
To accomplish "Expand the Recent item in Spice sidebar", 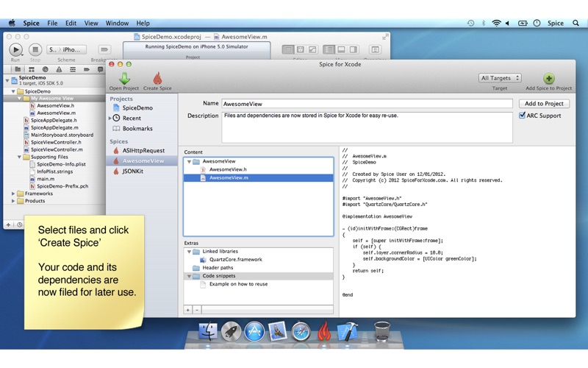I will [x=110, y=118].
